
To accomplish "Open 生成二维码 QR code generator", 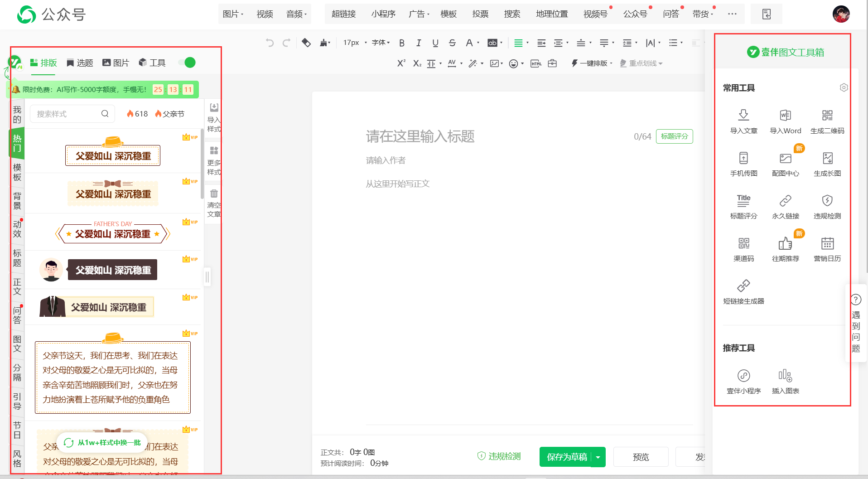I will 827,121.
